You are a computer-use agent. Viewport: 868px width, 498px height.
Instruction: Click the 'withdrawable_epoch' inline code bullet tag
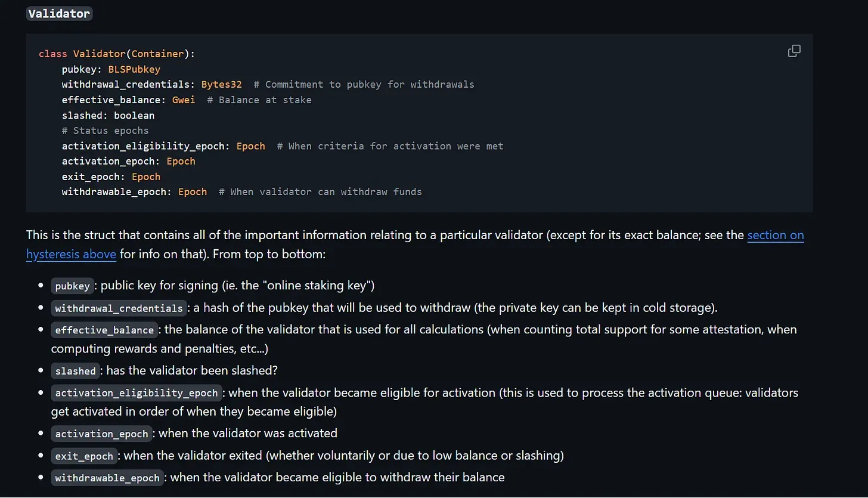click(107, 478)
